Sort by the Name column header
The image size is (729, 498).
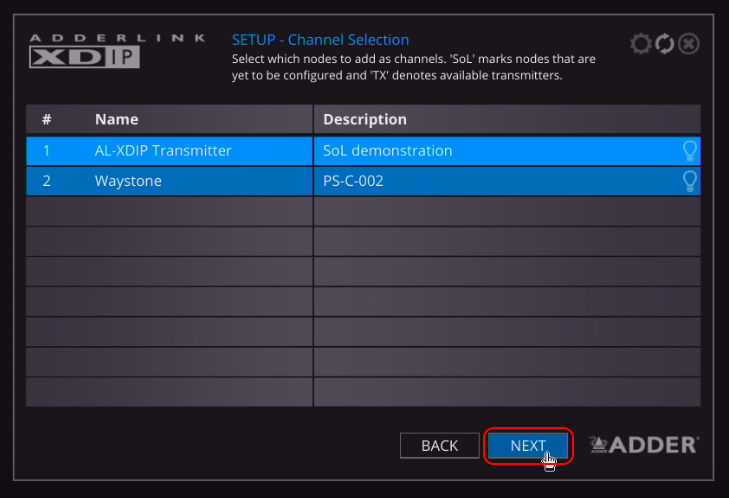coord(117,119)
